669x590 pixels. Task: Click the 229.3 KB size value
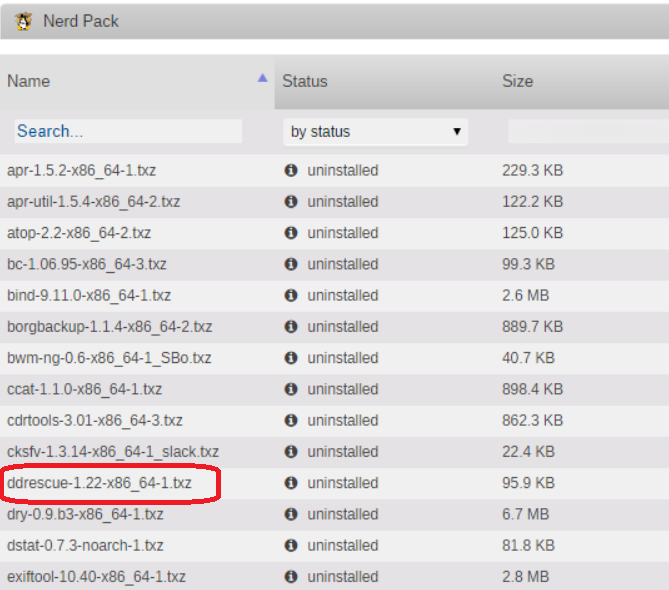tap(532, 170)
